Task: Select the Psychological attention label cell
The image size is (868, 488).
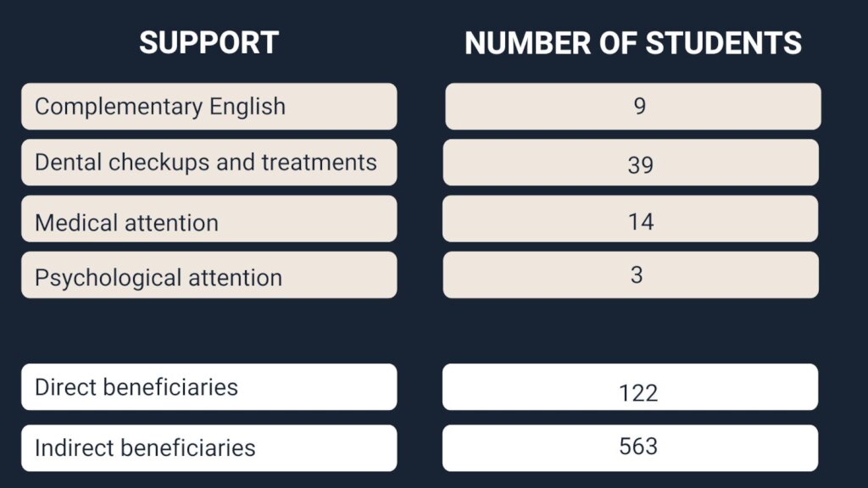Action: tap(209, 275)
